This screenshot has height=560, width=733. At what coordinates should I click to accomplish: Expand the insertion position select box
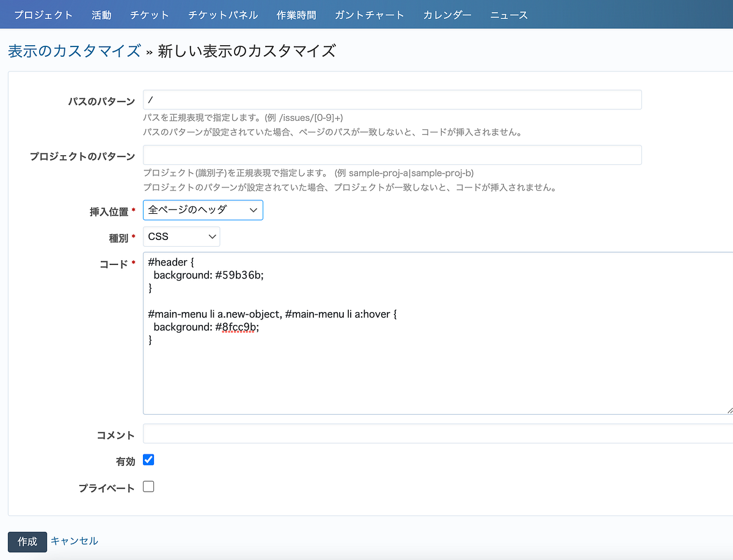(203, 210)
